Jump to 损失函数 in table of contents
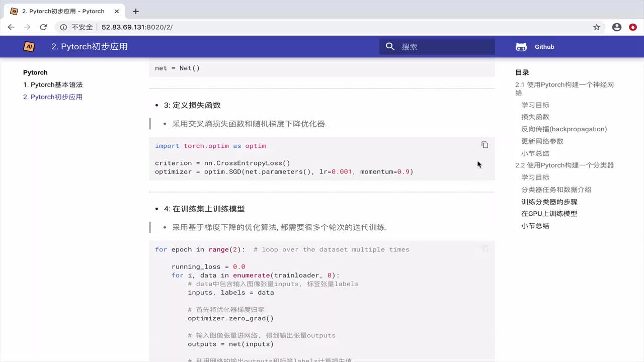Screen dimensions: 644x362 click(x=535, y=117)
